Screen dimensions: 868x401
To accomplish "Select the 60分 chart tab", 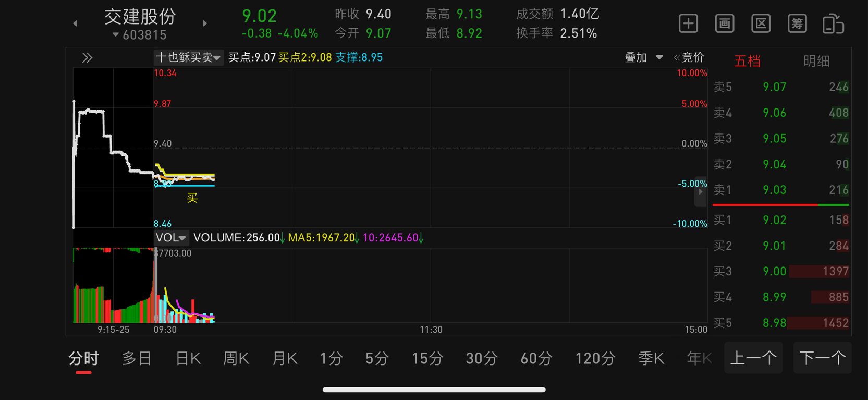I will (536, 359).
